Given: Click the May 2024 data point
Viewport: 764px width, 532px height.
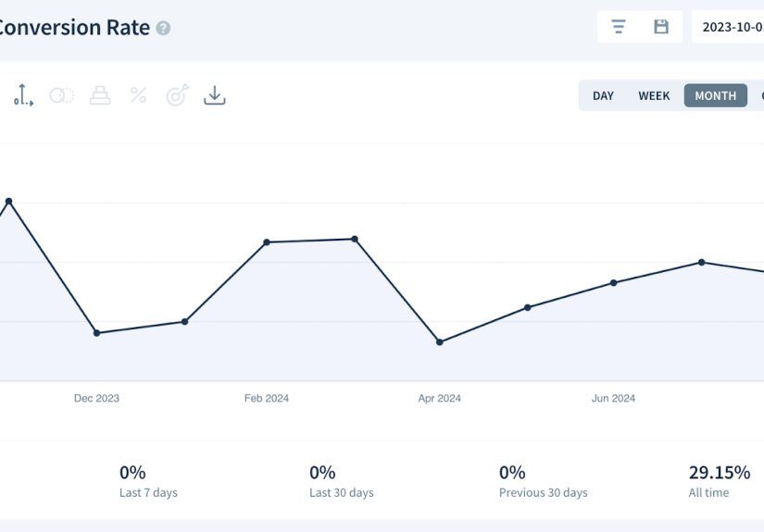Looking at the screenshot, I should click(527, 307).
